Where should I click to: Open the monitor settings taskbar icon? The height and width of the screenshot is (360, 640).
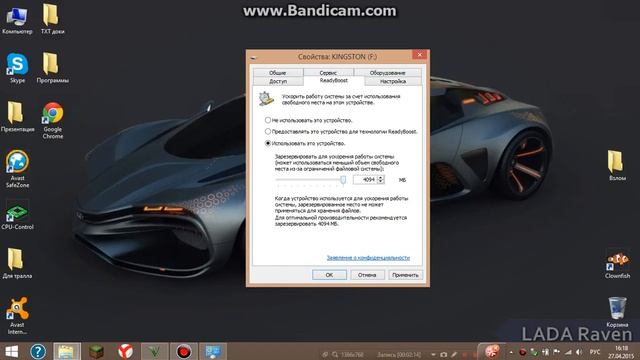pos(213,351)
